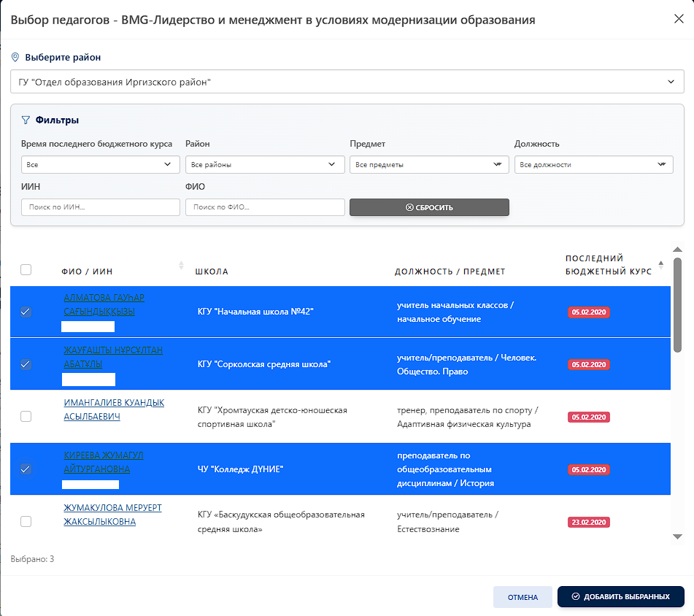The image size is (694, 616).
Task: Open the Предмет filter dropdown
Action: coord(428,164)
